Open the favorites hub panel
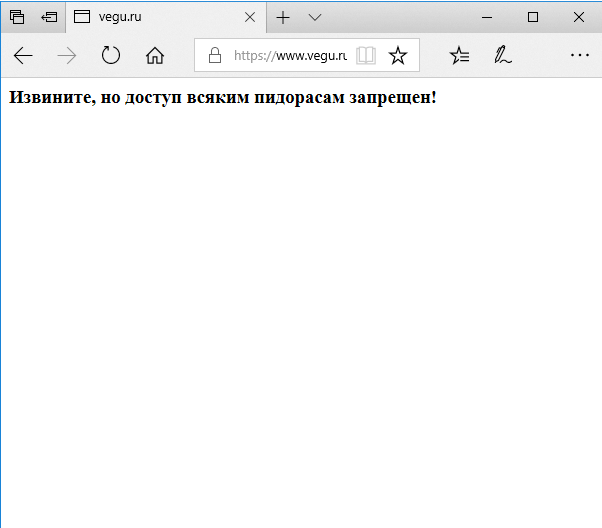The width and height of the screenshot is (602, 528). pyautogui.click(x=459, y=56)
